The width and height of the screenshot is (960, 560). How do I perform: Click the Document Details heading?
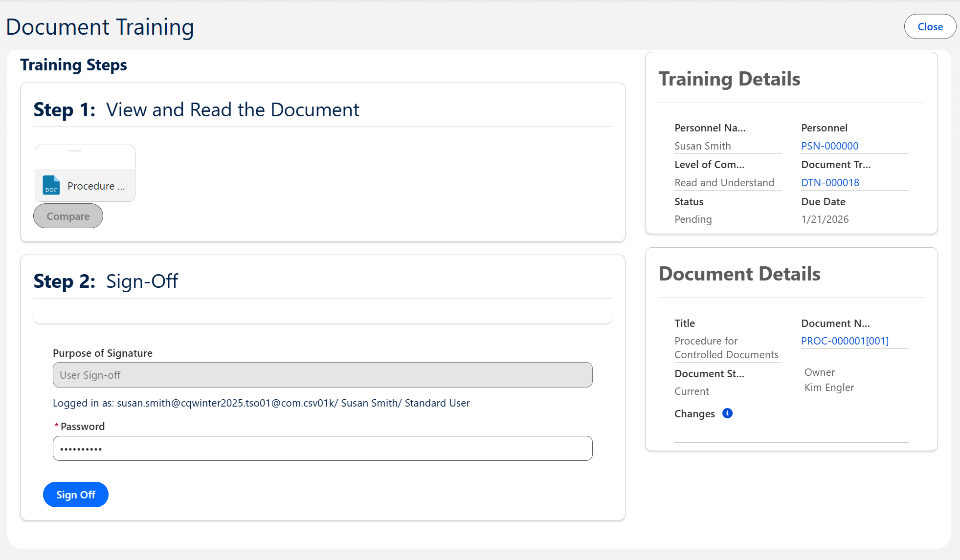tap(739, 274)
